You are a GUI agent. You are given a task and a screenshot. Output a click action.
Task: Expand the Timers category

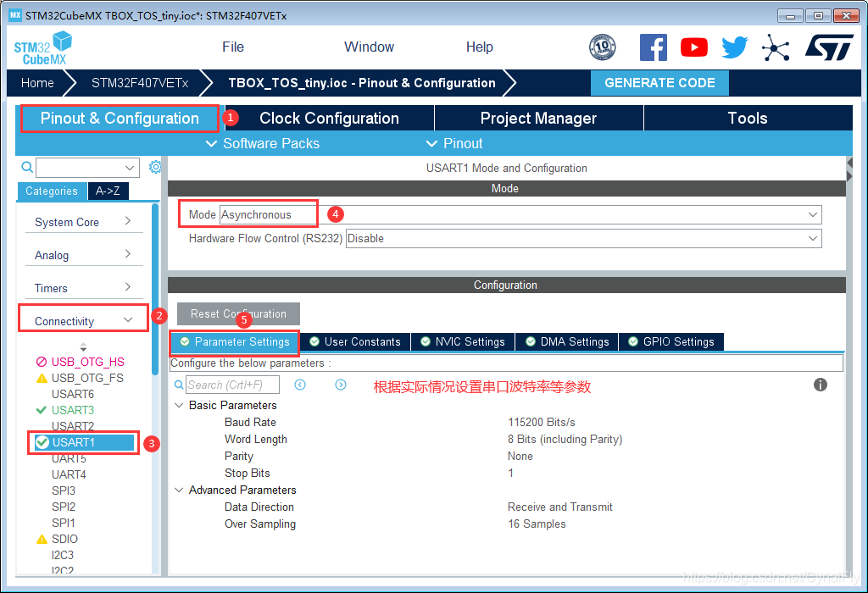click(x=84, y=288)
